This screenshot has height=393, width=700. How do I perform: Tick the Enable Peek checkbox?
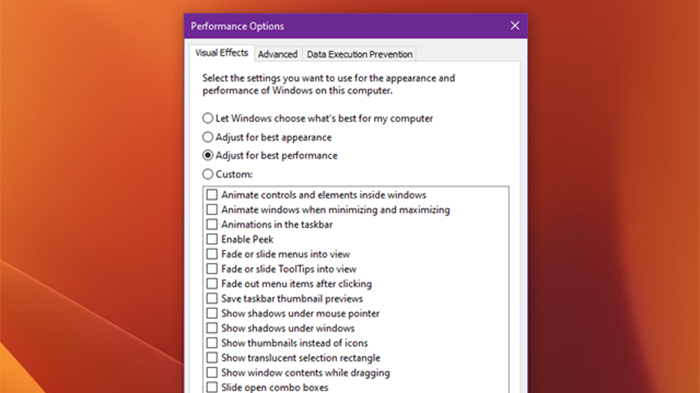[212, 239]
